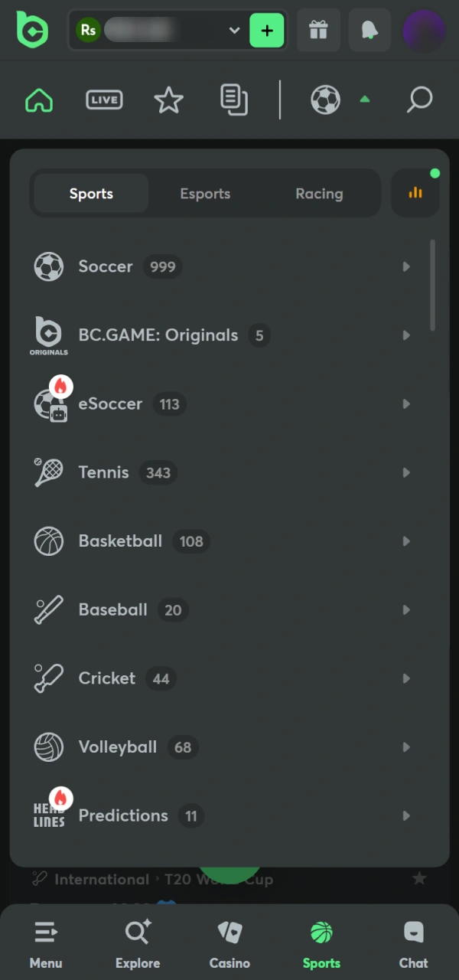Switch to the Racing tab
This screenshot has height=980, width=459.
pyautogui.click(x=319, y=194)
